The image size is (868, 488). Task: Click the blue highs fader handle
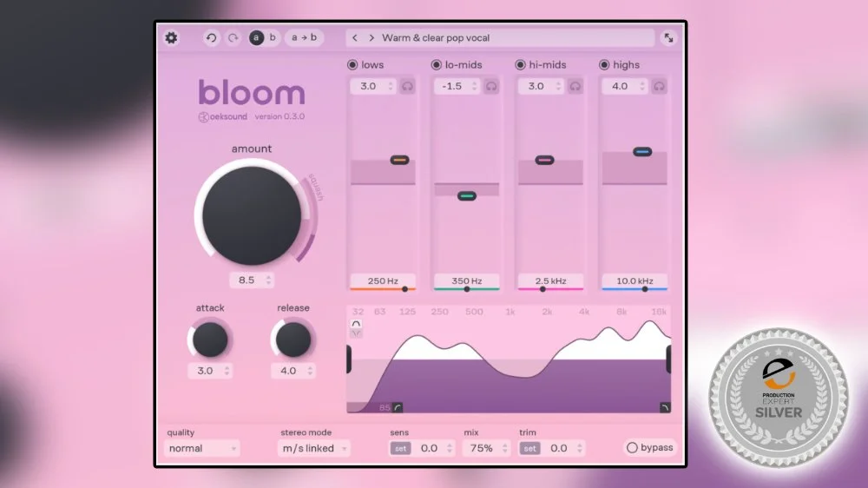(642, 152)
